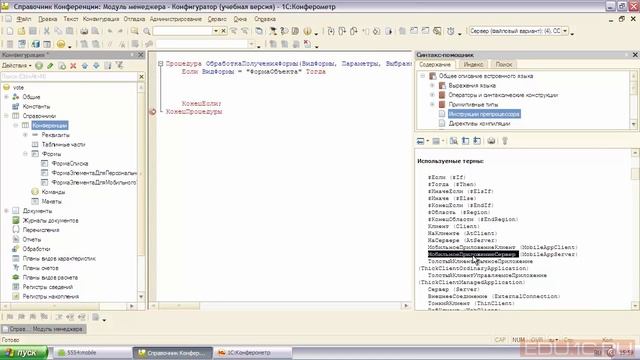Image resolution: width=640 pixels, height=360 pixels.
Task: Click the Модуль менеджера window tab at bottom
Action: (x=44, y=329)
